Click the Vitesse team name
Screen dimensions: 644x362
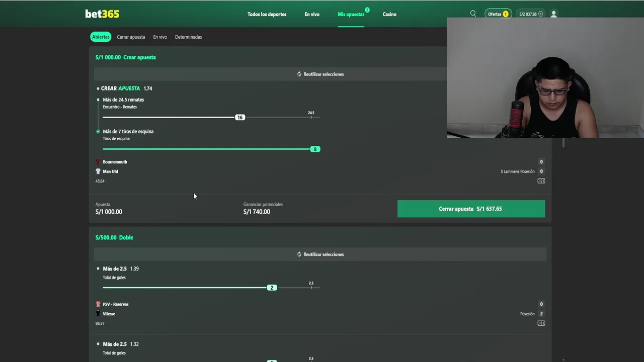[109, 314]
